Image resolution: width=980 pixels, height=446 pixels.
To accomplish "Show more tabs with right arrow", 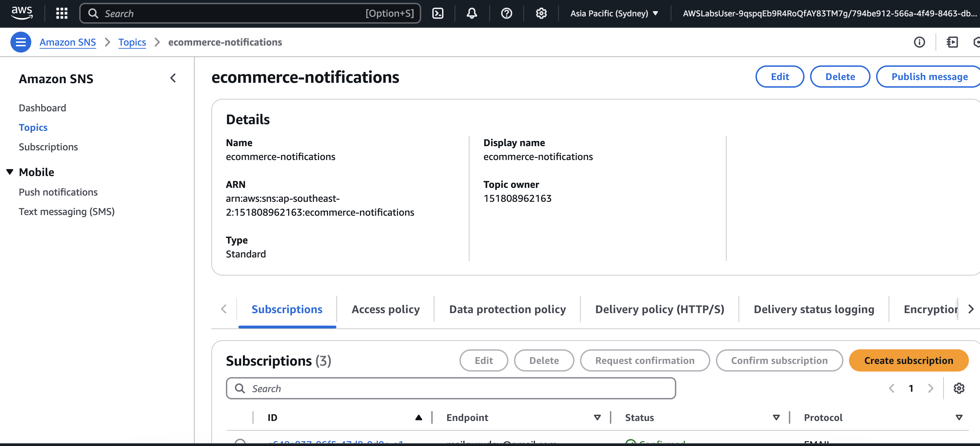I will point(971,309).
